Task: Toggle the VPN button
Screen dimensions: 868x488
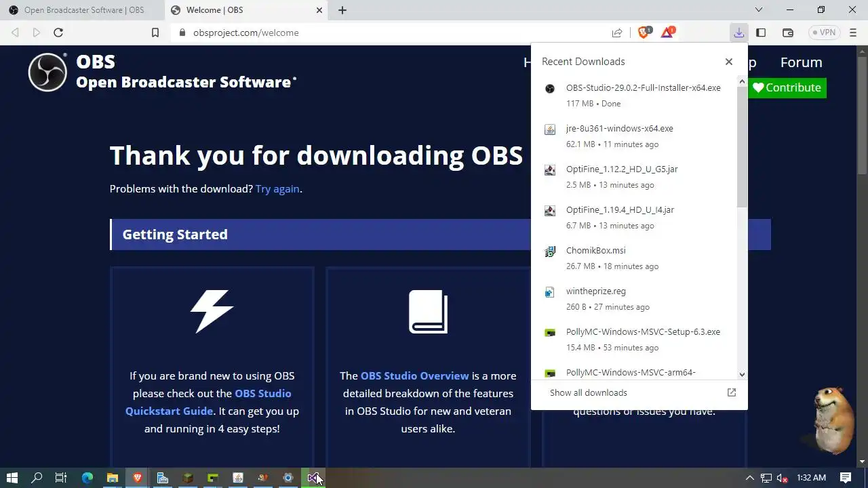Action: point(824,33)
